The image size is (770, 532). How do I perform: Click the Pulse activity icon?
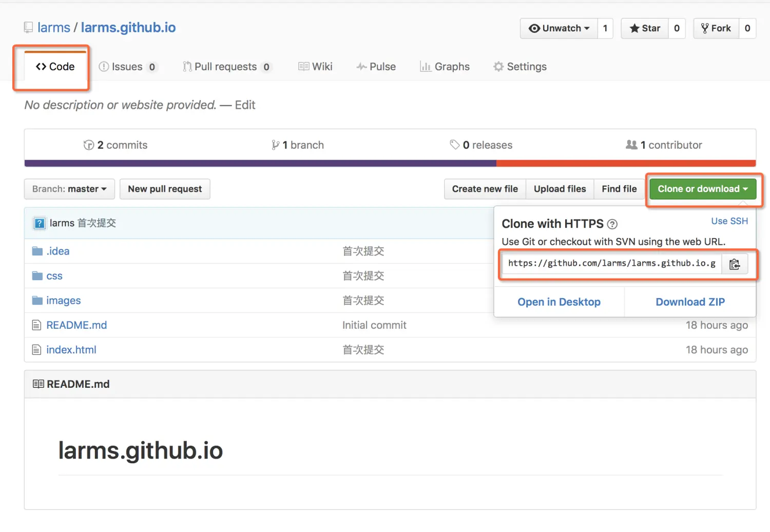(361, 67)
